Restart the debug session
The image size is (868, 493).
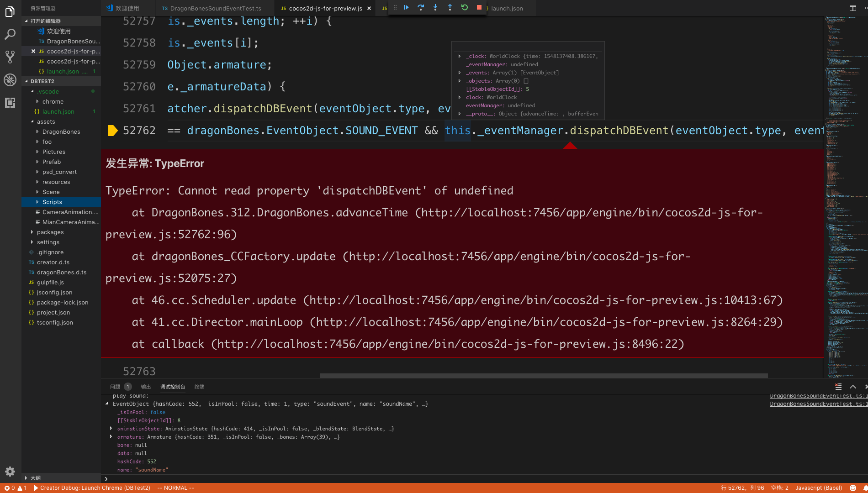(x=465, y=7)
